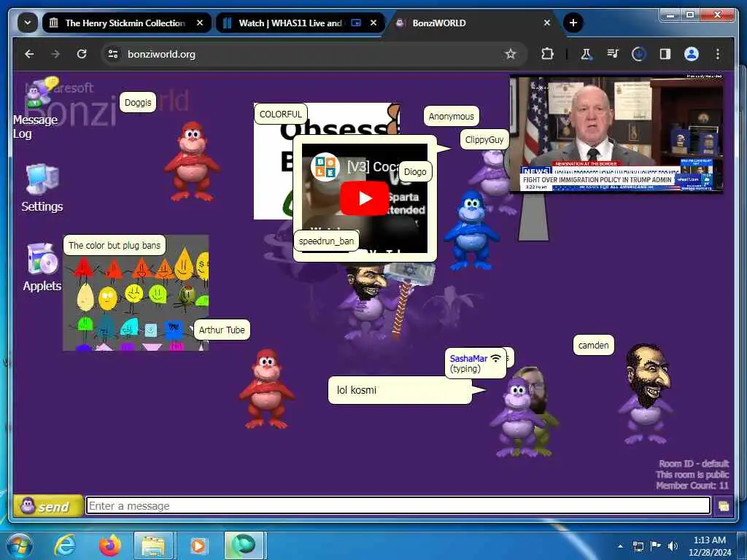Open the taskbar clock and date
747x560 pixels.
(709, 546)
